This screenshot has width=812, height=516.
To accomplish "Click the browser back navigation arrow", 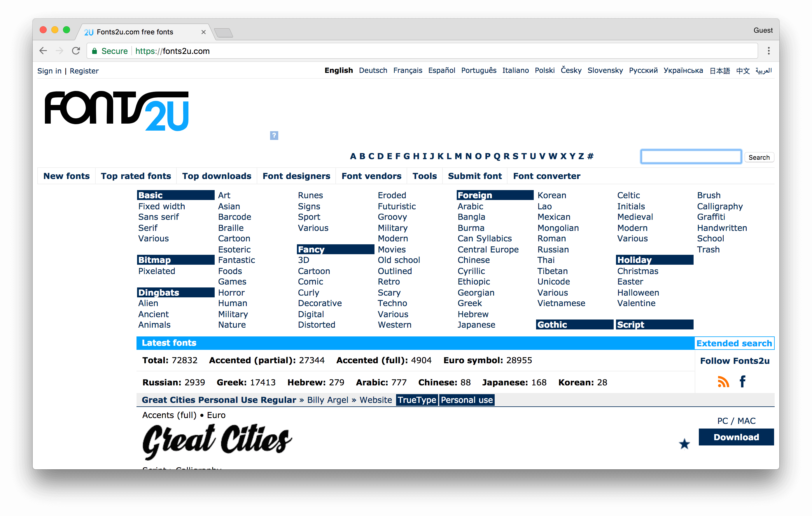I will tap(43, 51).
